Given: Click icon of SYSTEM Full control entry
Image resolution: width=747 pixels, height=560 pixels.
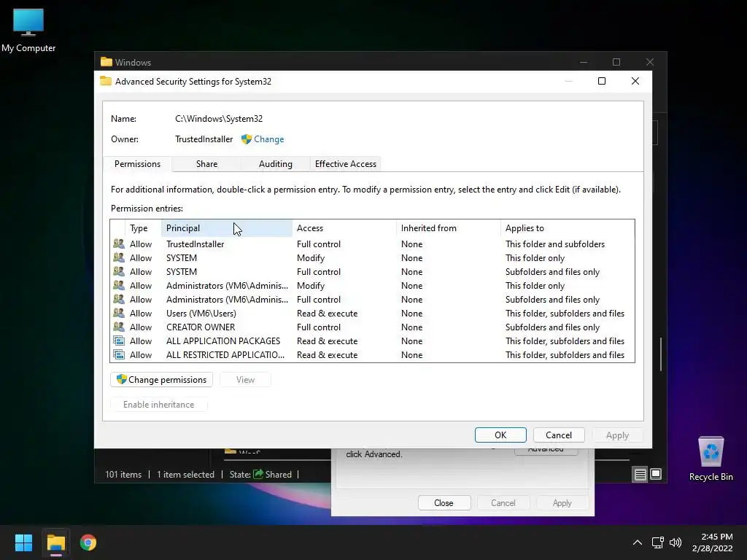Looking at the screenshot, I should click(x=119, y=271).
